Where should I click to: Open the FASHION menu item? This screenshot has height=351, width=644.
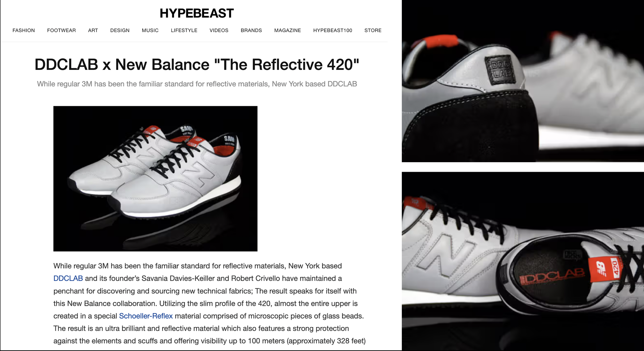(24, 30)
